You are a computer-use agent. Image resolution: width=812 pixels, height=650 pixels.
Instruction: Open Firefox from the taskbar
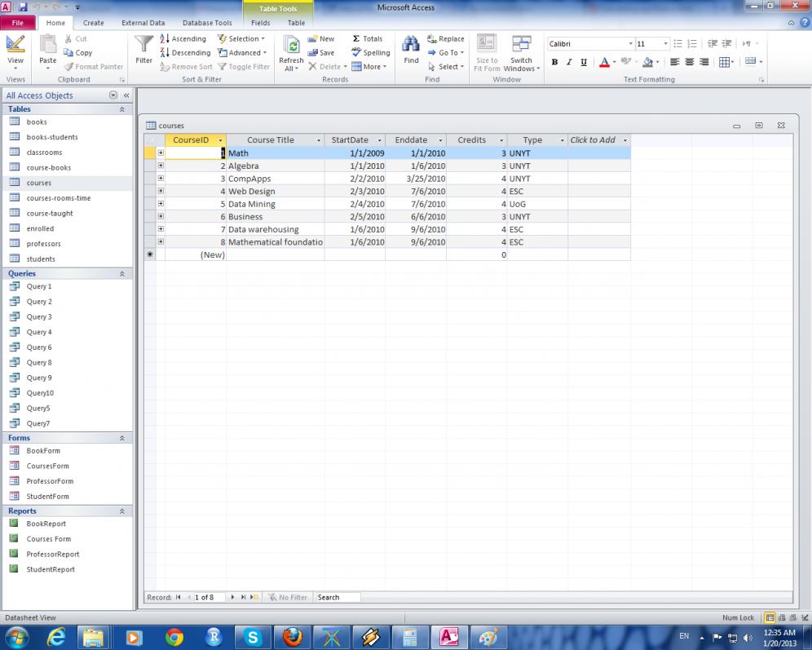(292, 637)
